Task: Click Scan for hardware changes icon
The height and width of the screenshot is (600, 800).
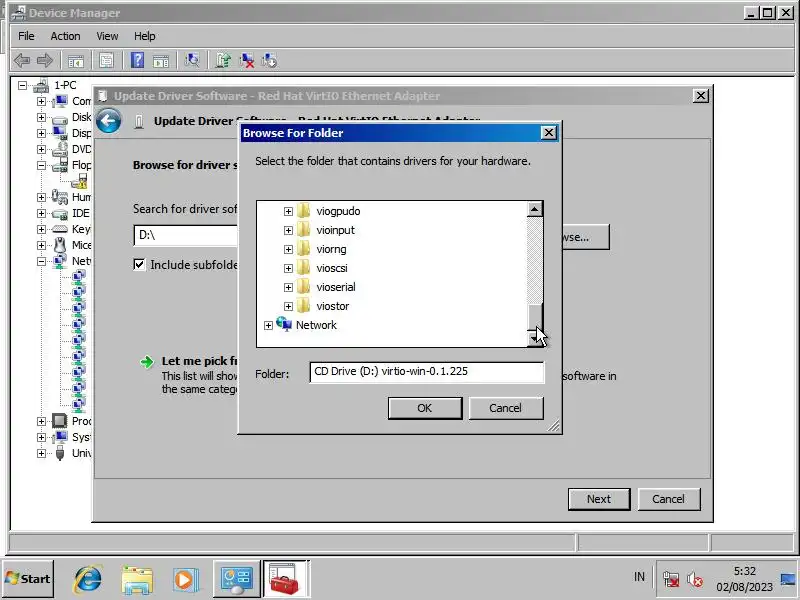Action: tap(192, 61)
